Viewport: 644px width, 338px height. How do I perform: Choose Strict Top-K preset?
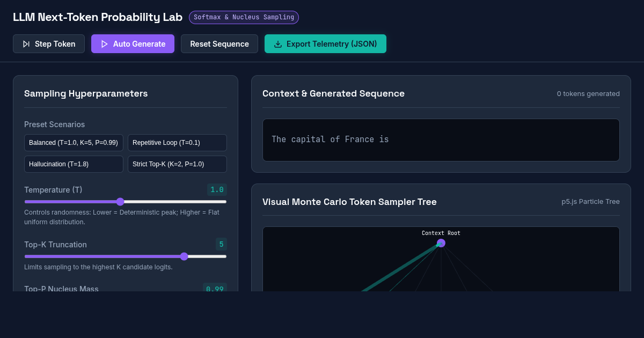point(177,164)
